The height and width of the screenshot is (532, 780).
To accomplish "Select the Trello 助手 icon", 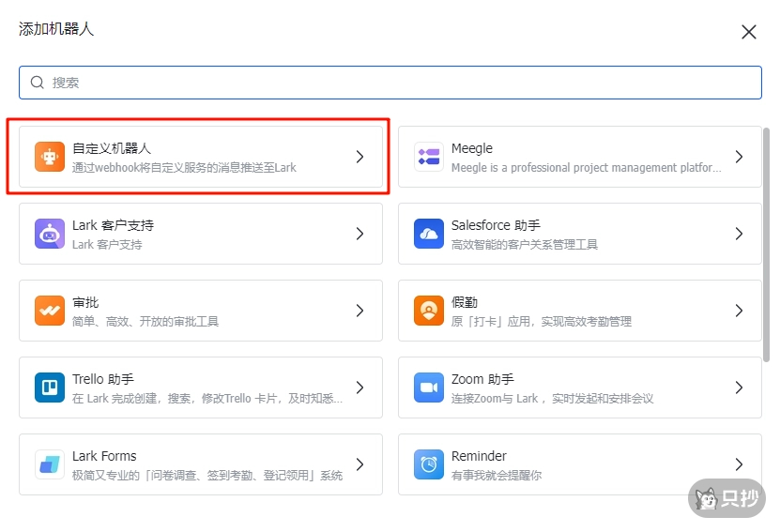I will tap(50, 388).
